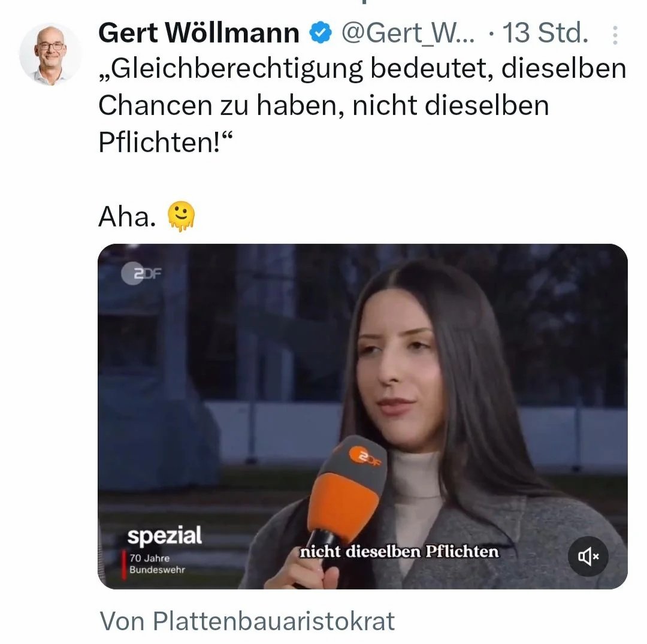The width and height of the screenshot is (647, 644).
Task: Play the embedded ZDF video
Action: 362,416
